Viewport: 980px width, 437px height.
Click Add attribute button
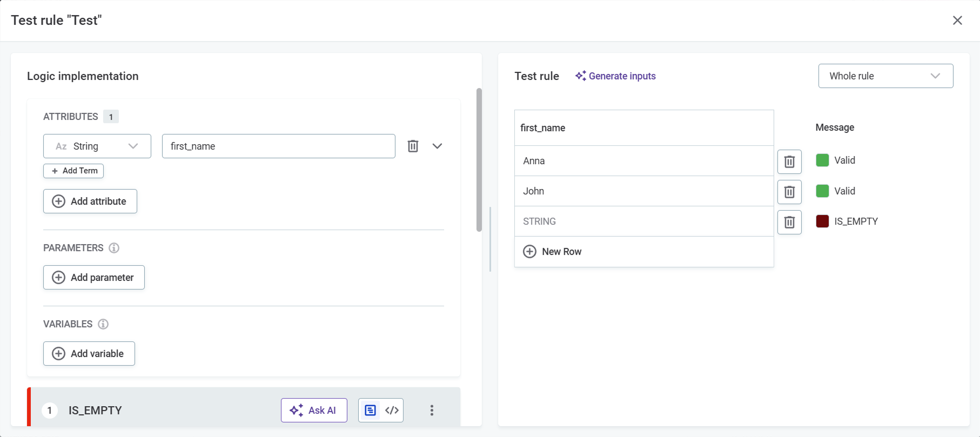90,201
